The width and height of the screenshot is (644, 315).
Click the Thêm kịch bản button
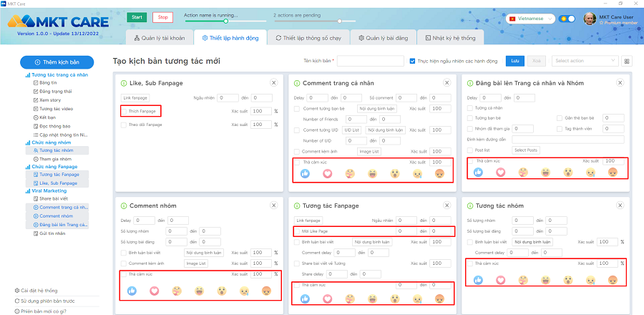coord(60,62)
